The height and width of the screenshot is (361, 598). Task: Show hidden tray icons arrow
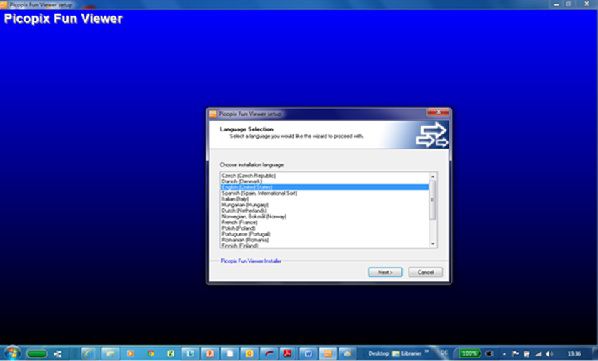tap(504, 354)
